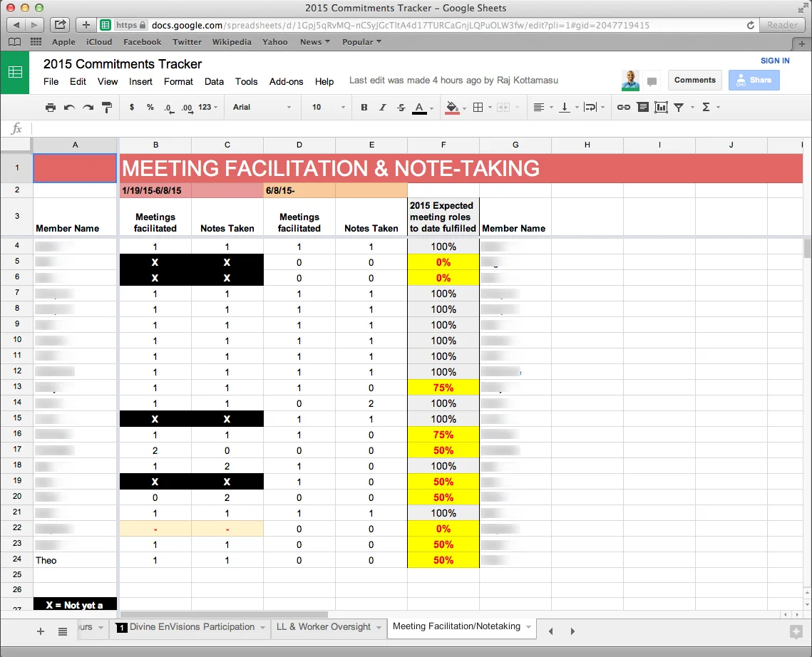Add a new sheet with plus button

click(41, 631)
